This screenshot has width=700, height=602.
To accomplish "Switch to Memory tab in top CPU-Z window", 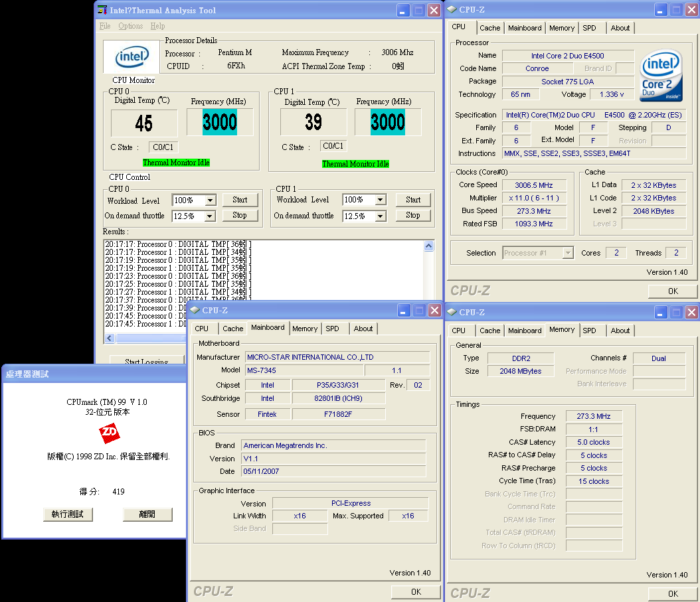I will 562,28.
